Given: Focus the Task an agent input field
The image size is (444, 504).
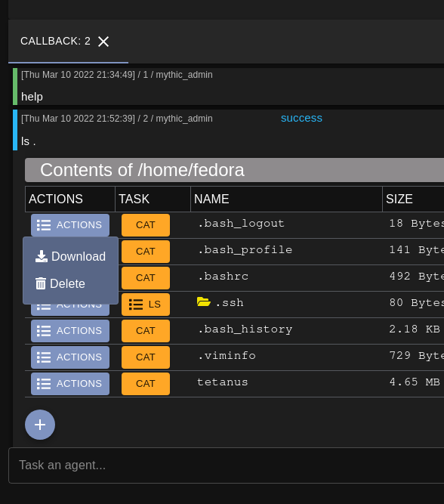Looking at the screenshot, I should click(x=227, y=465).
